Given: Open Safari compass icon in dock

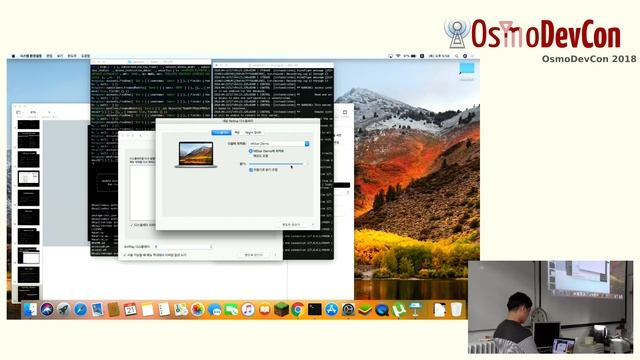Looking at the screenshot, I should 80,310.
